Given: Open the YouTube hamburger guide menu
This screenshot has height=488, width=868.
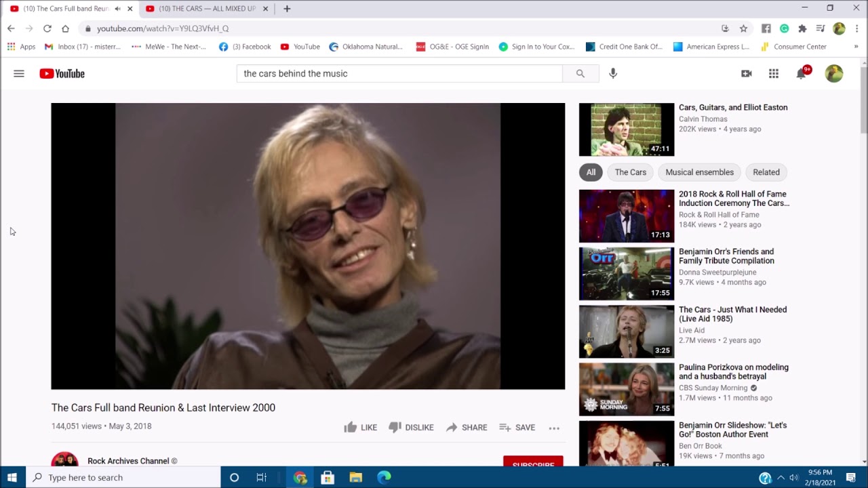Looking at the screenshot, I should (19, 73).
